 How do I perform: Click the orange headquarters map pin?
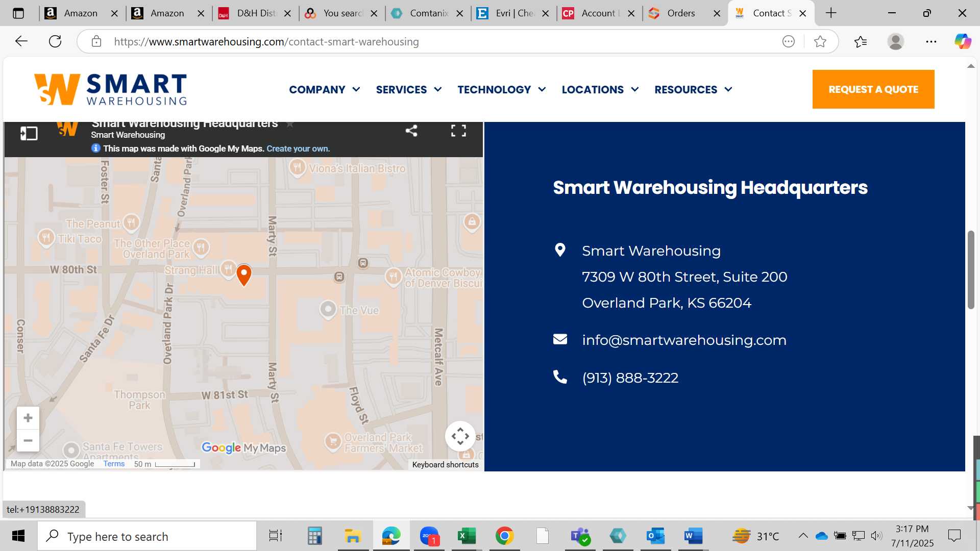(x=244, y=275)
